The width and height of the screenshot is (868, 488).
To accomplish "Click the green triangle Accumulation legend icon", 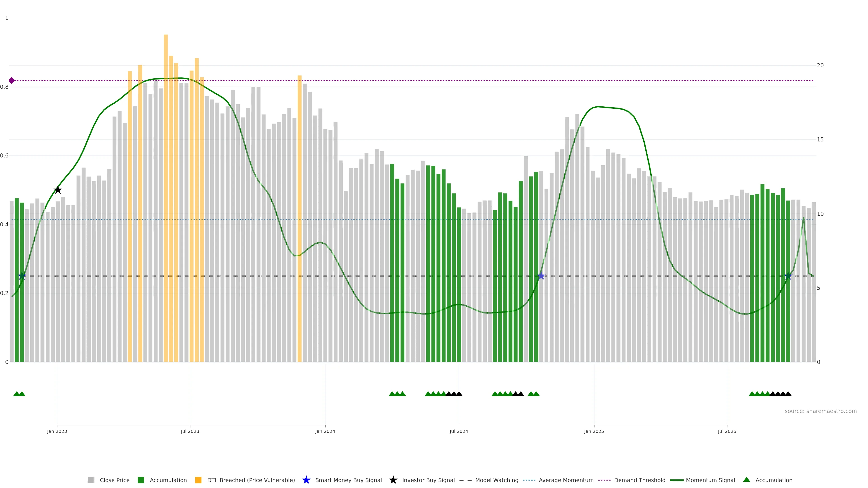I will (x=746, y=480).
